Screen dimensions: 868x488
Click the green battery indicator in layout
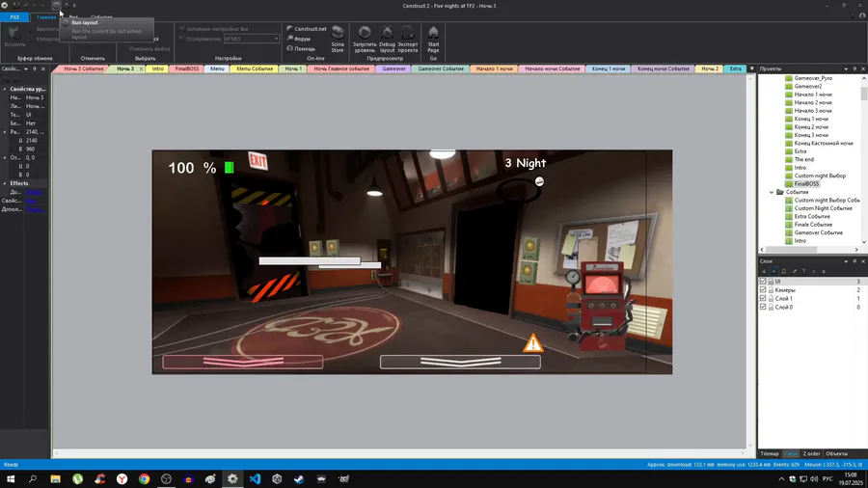230,167
